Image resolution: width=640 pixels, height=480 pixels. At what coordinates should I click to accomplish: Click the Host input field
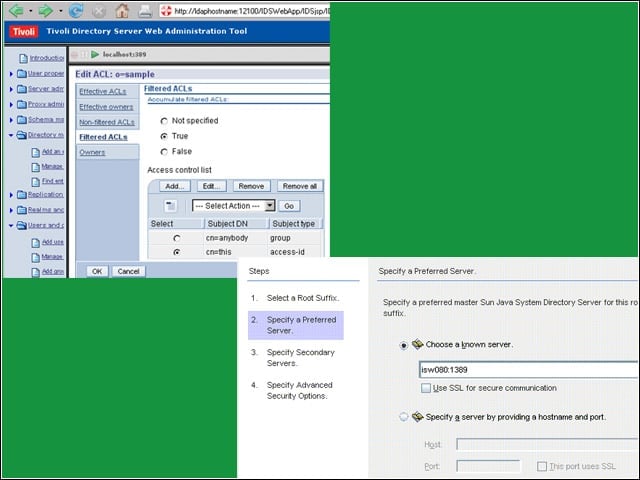(x=547, y=444)
